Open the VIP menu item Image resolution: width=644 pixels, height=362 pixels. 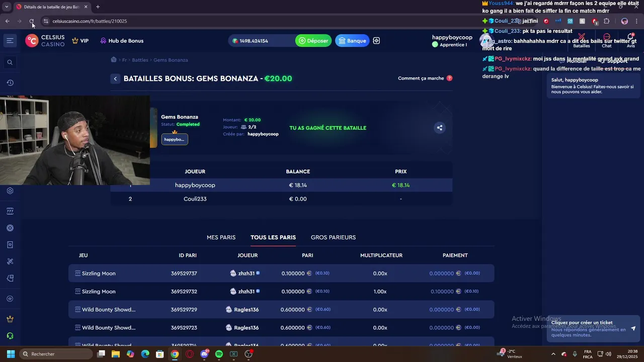point(80,41)
